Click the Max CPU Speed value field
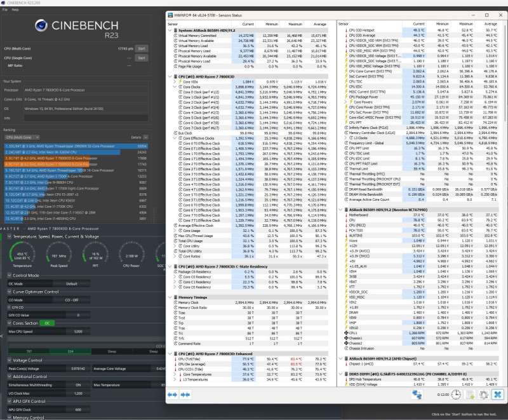 (78, 332)
